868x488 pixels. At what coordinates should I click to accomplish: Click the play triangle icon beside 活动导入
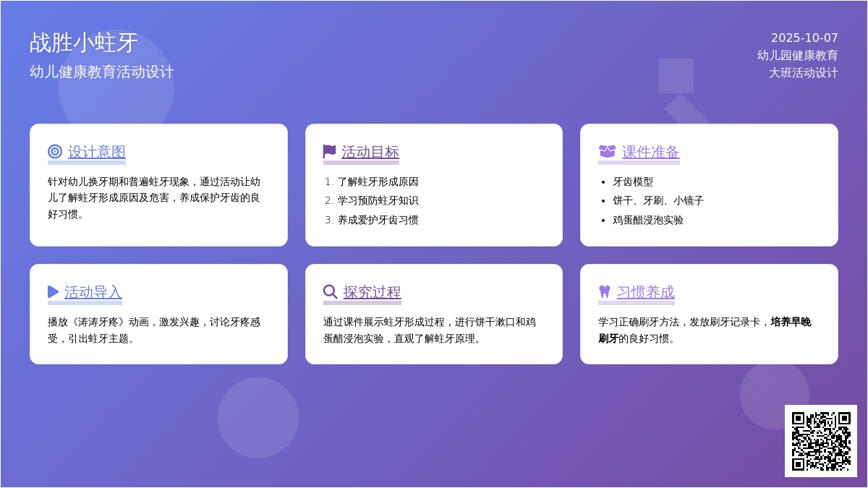click(x=54, y=292)
